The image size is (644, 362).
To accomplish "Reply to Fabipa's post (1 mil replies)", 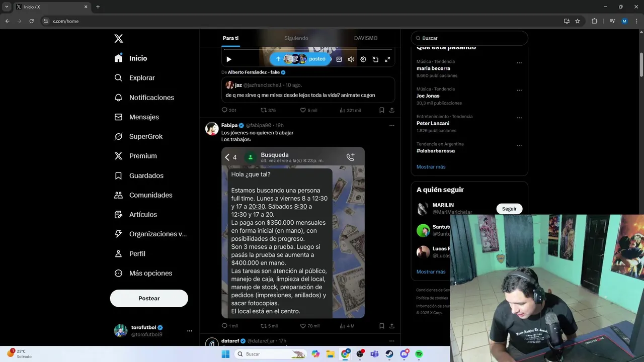I will (230, 326).
